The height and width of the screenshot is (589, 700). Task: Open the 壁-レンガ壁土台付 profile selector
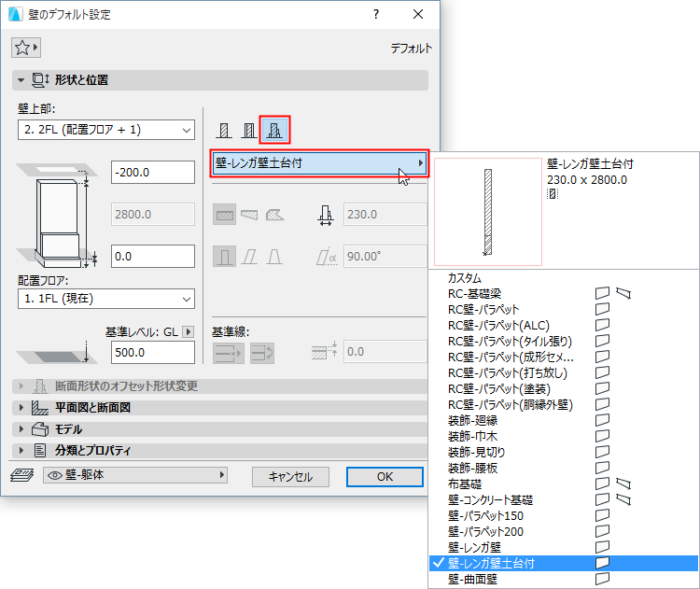[x=319, y=163]
